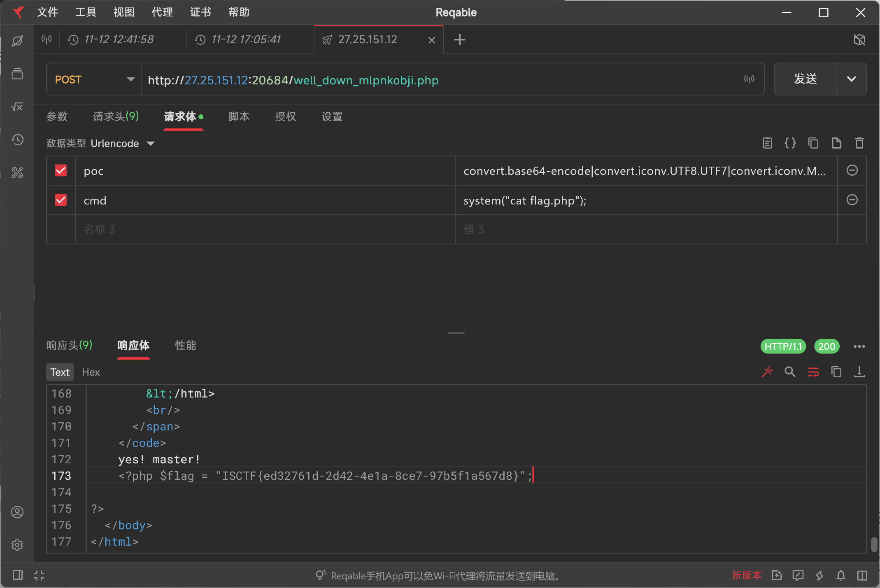Toggle word wrap in response view
This screenshot has height=588, width=880.
(x=813, y=372)
